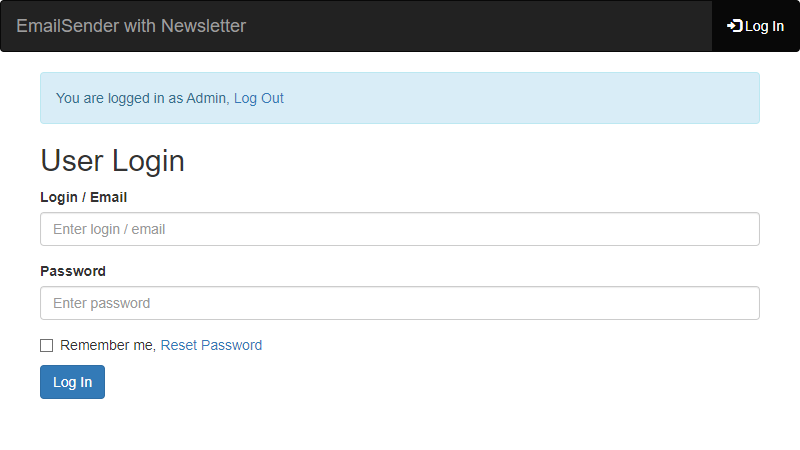Click the "Password" field label
Viewport: 800px width, 450px height.
tap(73, 271)
